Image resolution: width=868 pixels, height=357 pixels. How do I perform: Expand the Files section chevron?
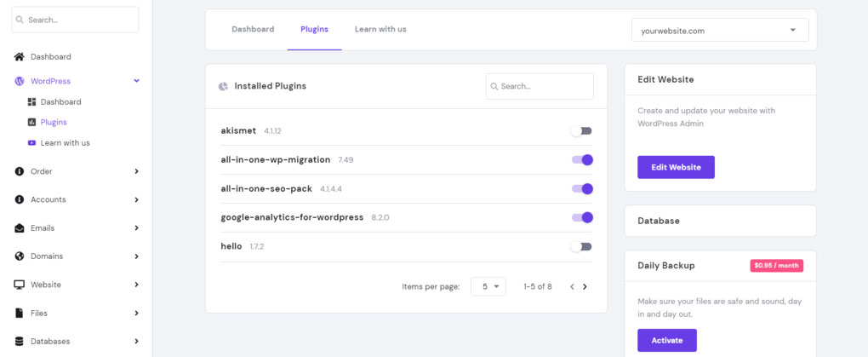pyautogui.click(x=137, y=314)
